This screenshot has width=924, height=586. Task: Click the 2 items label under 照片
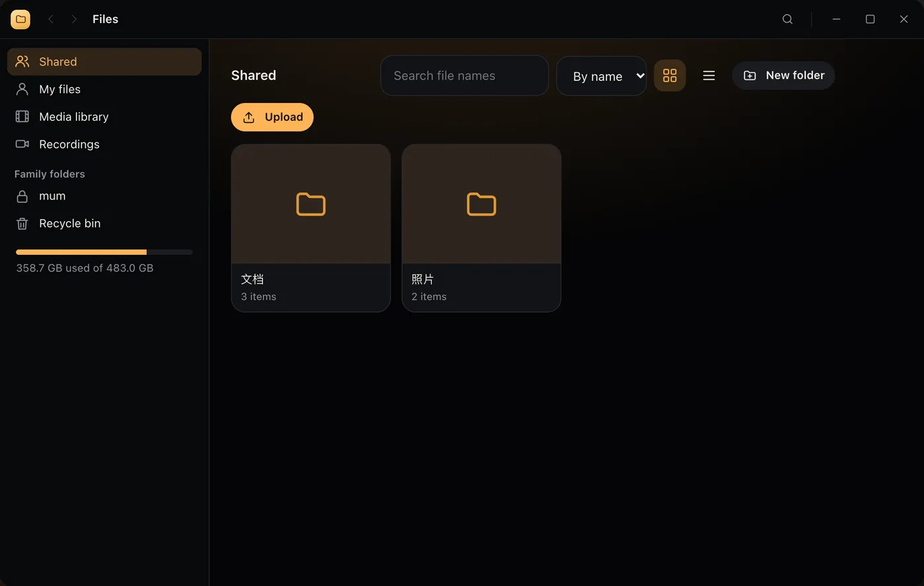point(429,297)
